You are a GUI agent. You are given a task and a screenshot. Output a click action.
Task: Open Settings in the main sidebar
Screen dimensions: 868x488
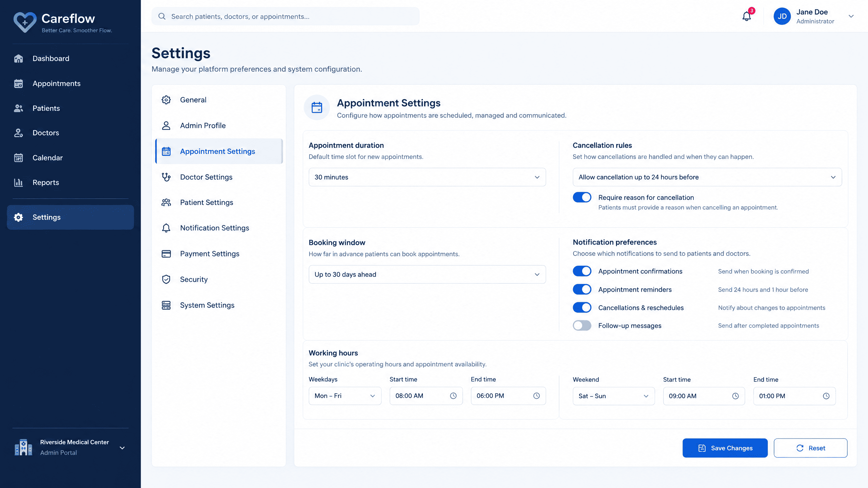pos(70,217)
